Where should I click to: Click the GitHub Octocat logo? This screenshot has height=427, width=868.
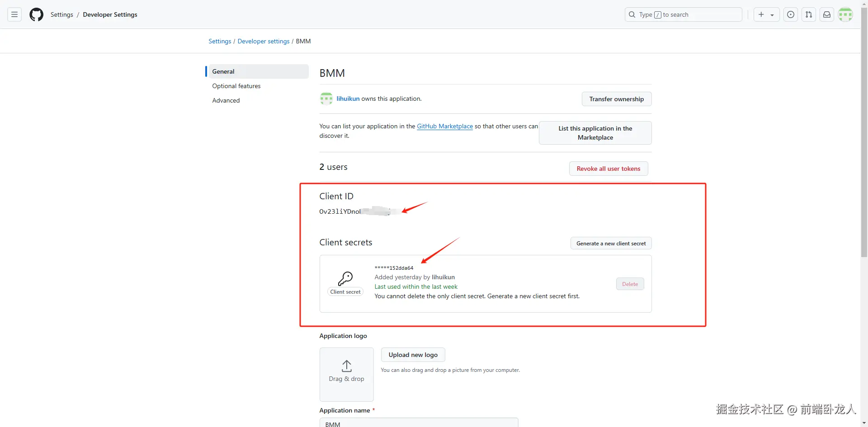pyautogui.click(x=36, y=14)
